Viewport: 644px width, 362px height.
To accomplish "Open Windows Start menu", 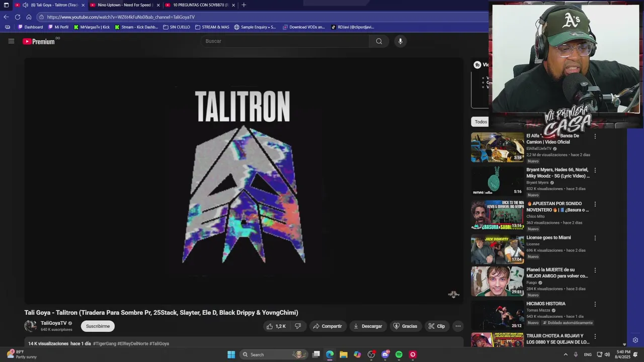I will pyautogui.click(x=231, y=354).
